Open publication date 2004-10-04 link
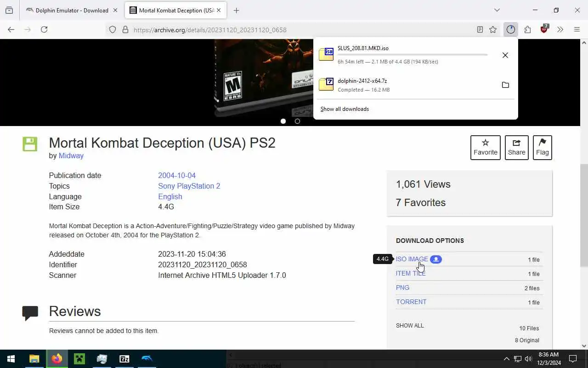 point(177,176)
